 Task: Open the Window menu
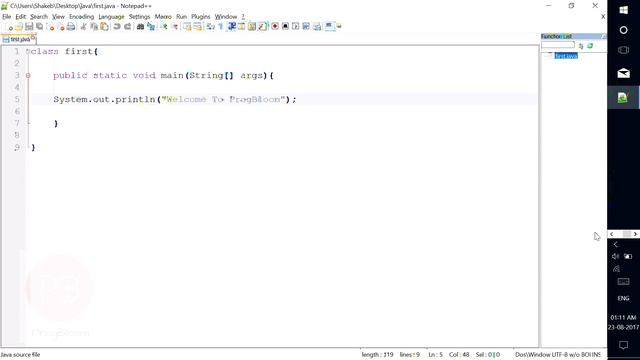(226, 17)
